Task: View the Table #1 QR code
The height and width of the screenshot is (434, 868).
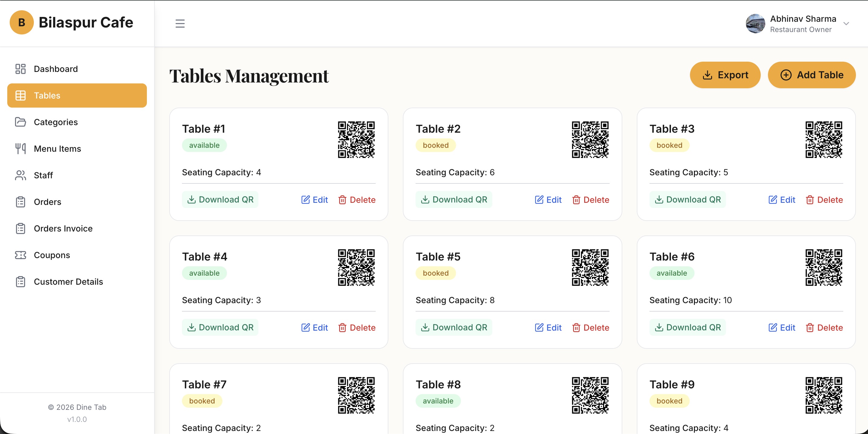Action: click(x=356, y=140)
